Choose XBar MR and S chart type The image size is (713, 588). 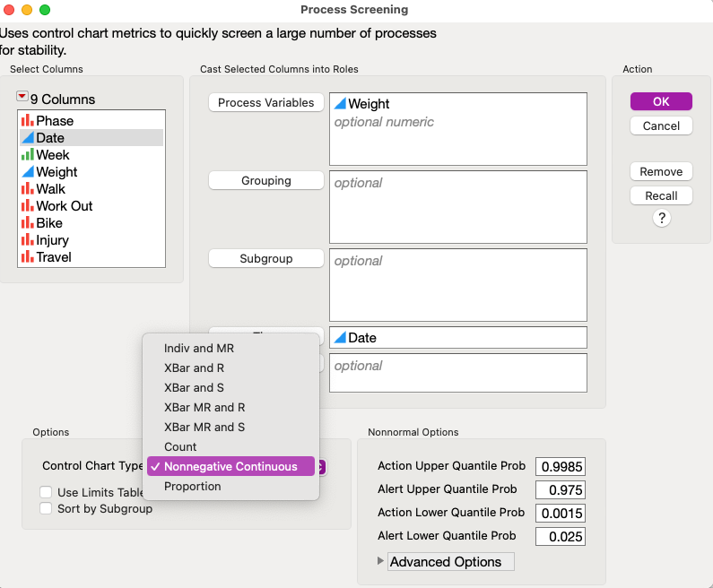231,428
